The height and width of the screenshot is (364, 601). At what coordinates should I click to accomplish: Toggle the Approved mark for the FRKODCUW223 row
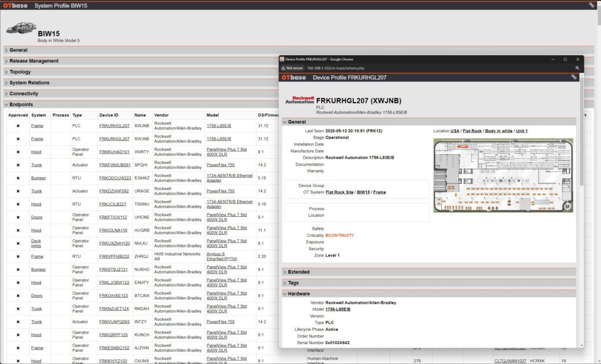tap(18, 178)
